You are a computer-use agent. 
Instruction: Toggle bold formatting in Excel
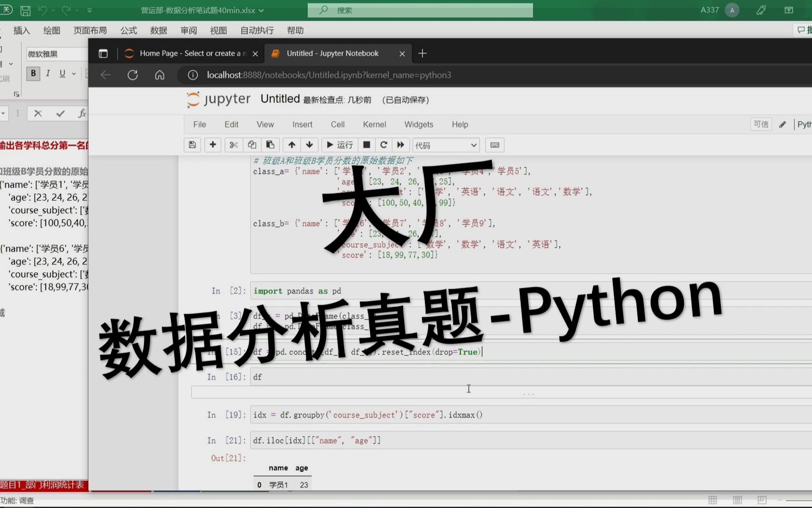pos(33,73)
